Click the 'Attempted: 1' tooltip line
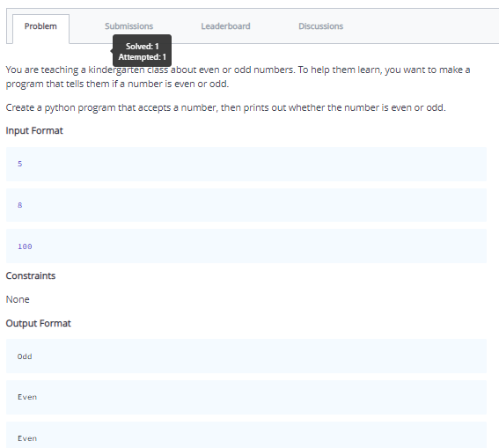This screenshot has width=499, height=448. point(143,57)
